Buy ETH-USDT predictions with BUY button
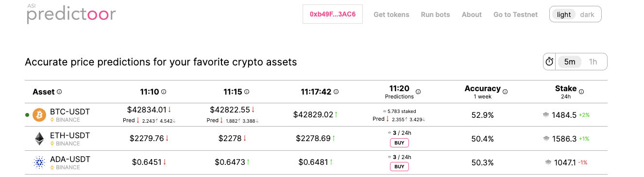The width and height of the screenshot is (644, 177). pos(399,143)
